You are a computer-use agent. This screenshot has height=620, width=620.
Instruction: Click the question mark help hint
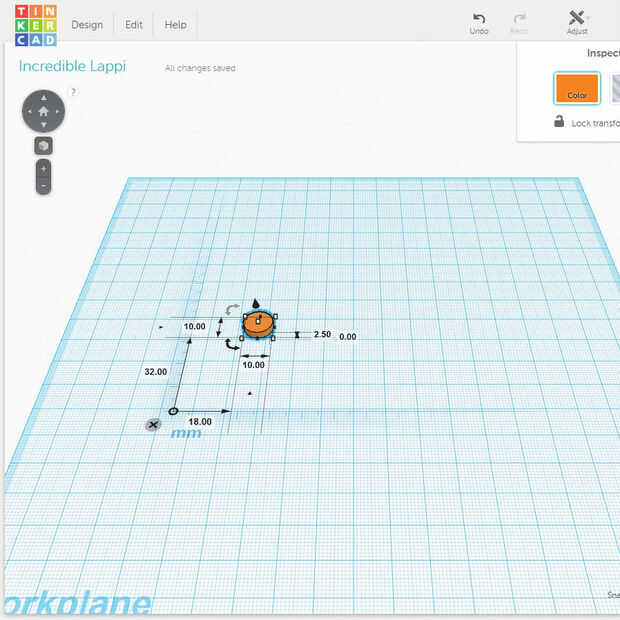click(73, 92)
